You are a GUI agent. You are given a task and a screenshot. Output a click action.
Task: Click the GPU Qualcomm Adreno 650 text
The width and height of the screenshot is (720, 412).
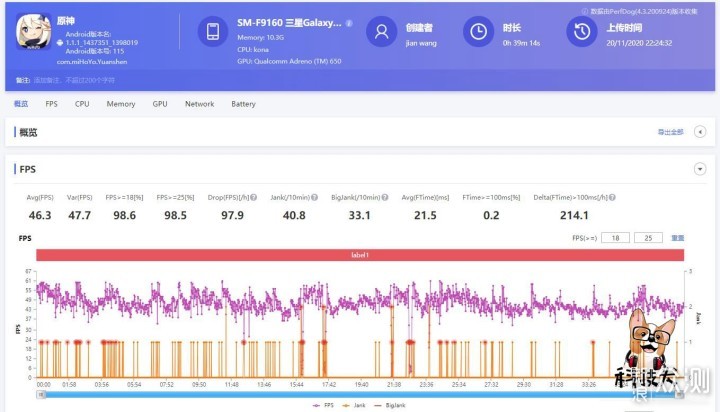(x=289, y=61)
